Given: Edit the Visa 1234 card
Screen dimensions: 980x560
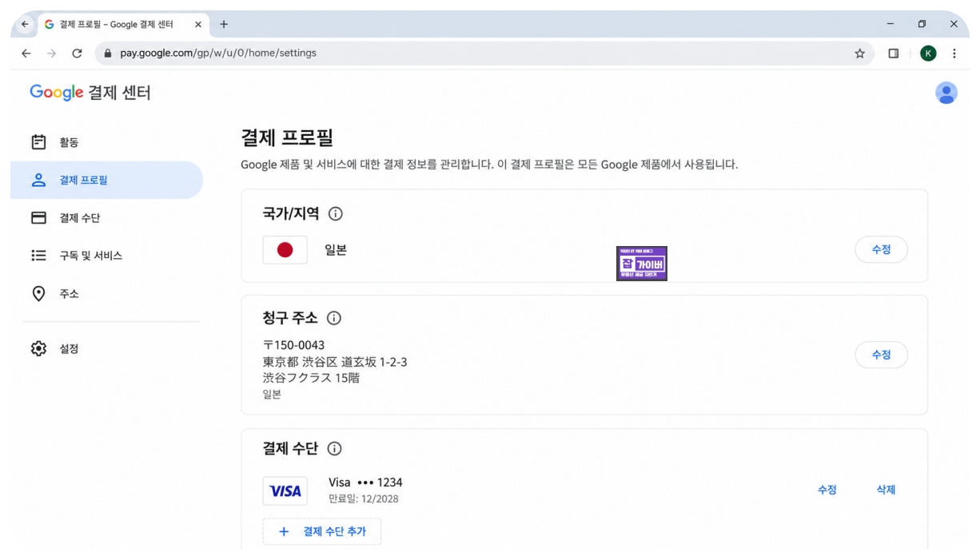Looking at the screenshot, I should [x=827, y=490].
